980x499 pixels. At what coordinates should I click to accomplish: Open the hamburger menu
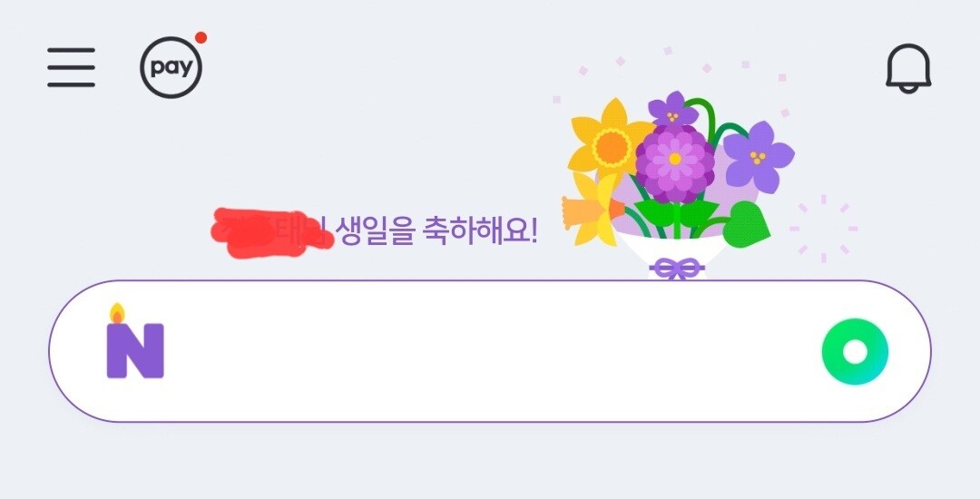[72, 67]
